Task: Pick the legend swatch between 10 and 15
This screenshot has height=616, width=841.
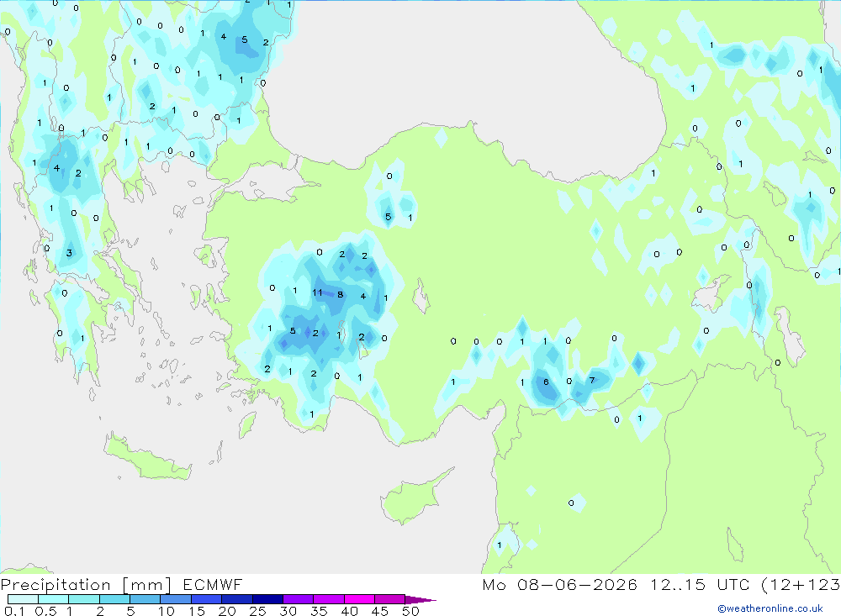Action: [176, 599]
